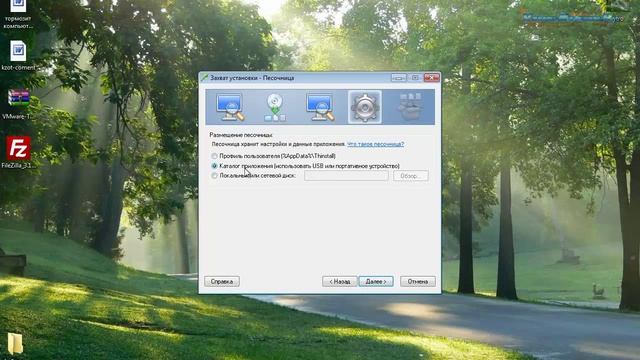Go back with the '< Назад' button
Image resolution: width=640 pixels, height=360 pixels.
340,281
